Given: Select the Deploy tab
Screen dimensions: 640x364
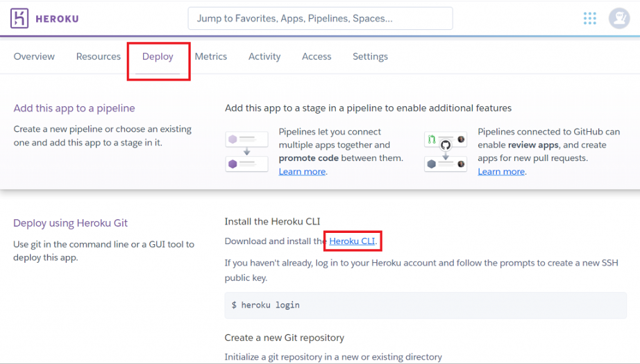Looking at the screenshot, I should coord(157,56).
